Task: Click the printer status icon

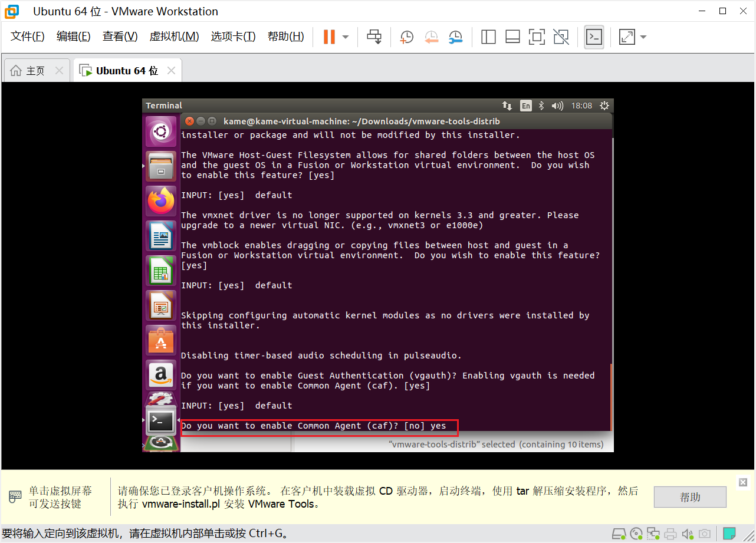Action: (670, 534)
